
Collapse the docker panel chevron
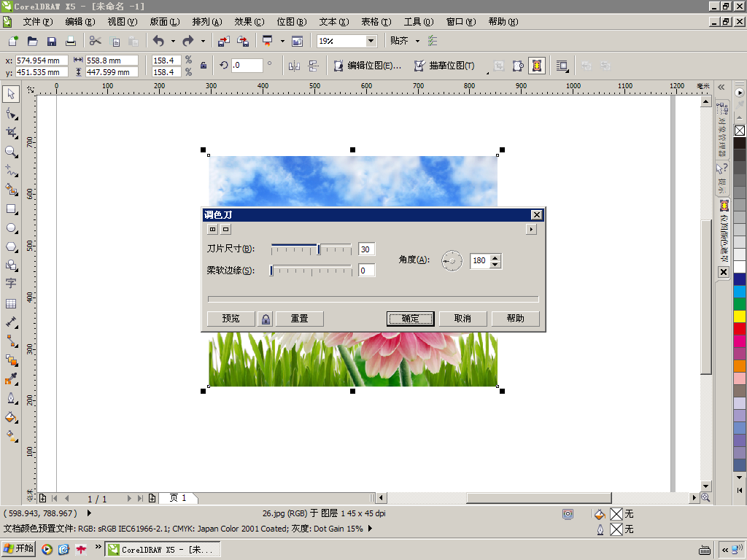pyautogui.click(x=721, y=87)
